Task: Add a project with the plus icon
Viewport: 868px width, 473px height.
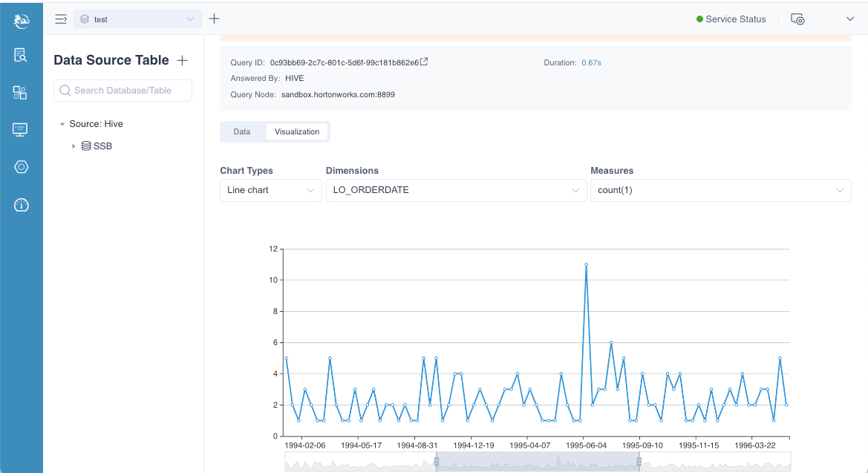Action: (x=215, y=19)
